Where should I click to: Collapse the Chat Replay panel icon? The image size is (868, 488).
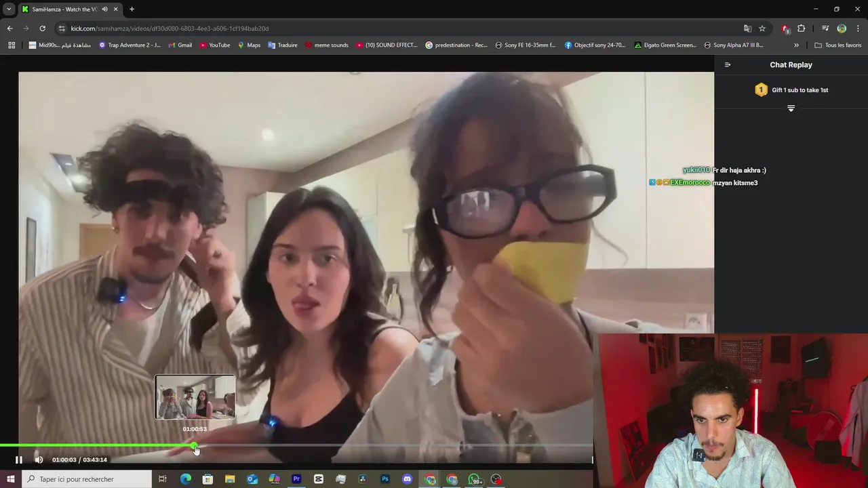(728, 65)
